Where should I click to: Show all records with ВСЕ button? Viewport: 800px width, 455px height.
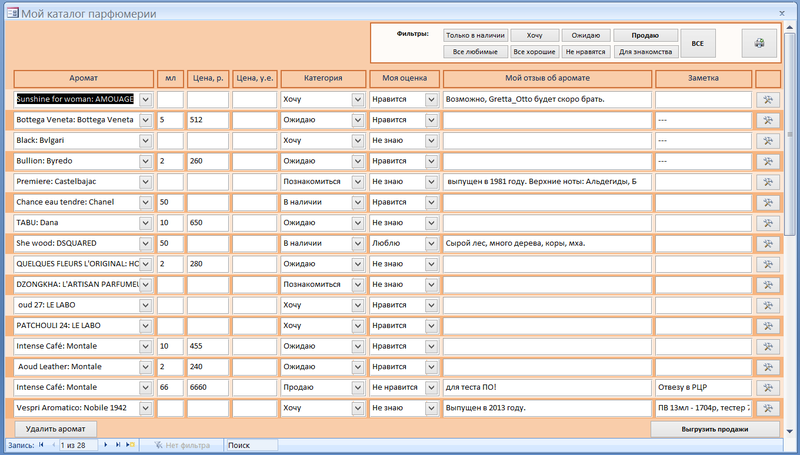(697, 43)
